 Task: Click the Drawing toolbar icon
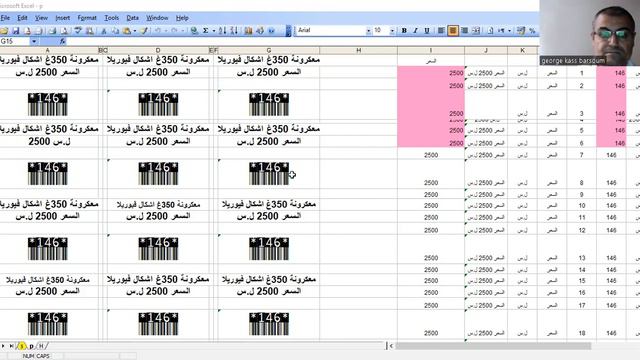point(260,31)
